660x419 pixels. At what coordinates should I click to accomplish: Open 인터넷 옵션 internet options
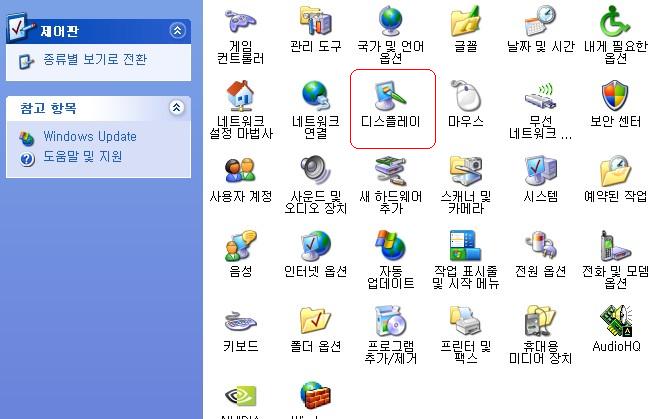pyautogui.click(x=316, y=245)
